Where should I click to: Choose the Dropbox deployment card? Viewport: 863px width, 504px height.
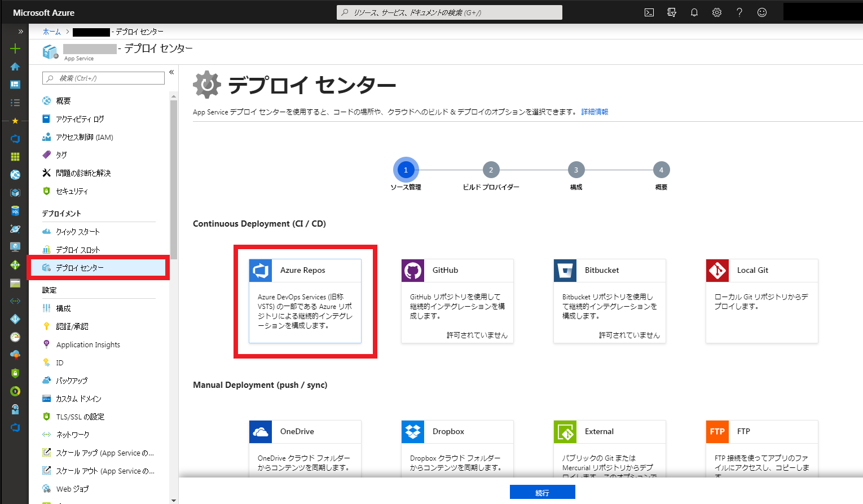tap(457, 449)
